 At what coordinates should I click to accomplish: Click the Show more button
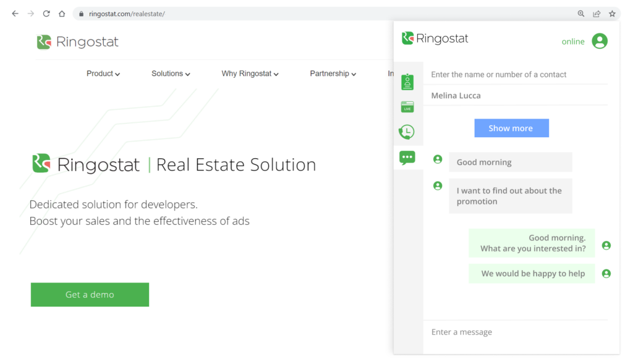tap(511, 128)
